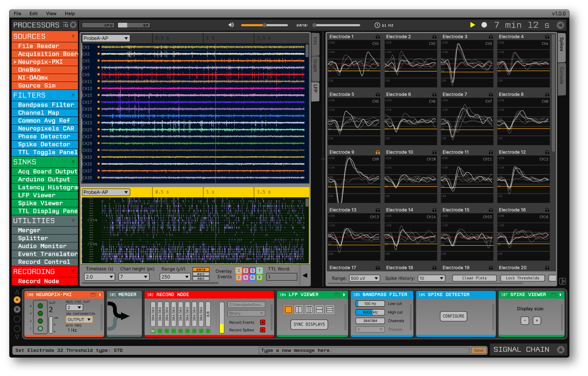The image size is (588, 376).
Task: Toggle Record Events in the Record Node
Action: (x=263, y=322)
